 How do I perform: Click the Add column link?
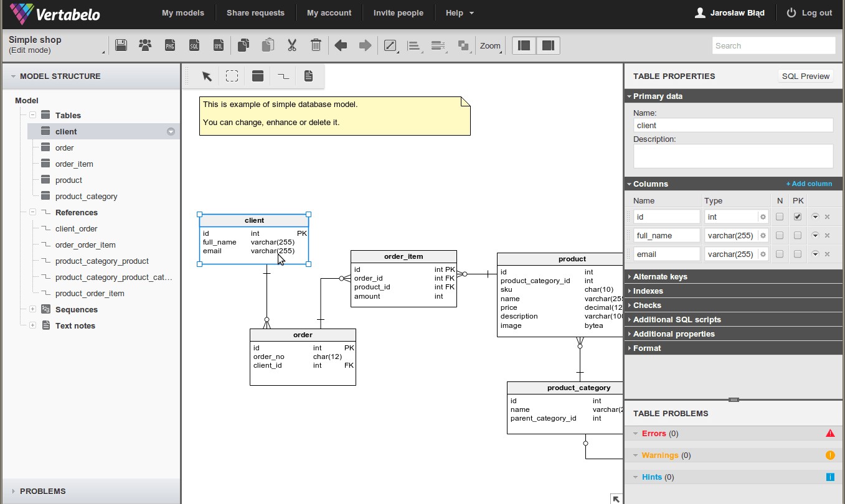[809, 184]
